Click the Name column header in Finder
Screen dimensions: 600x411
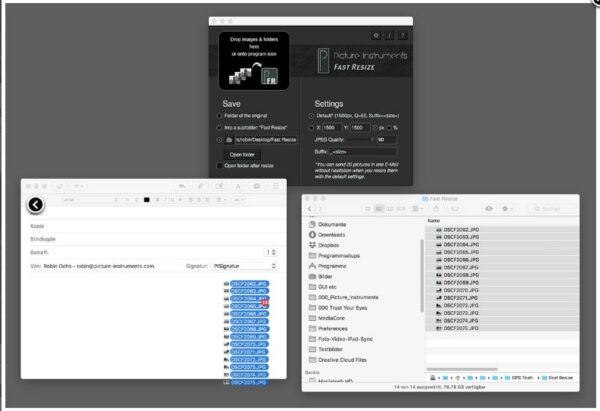click(434, 221)
